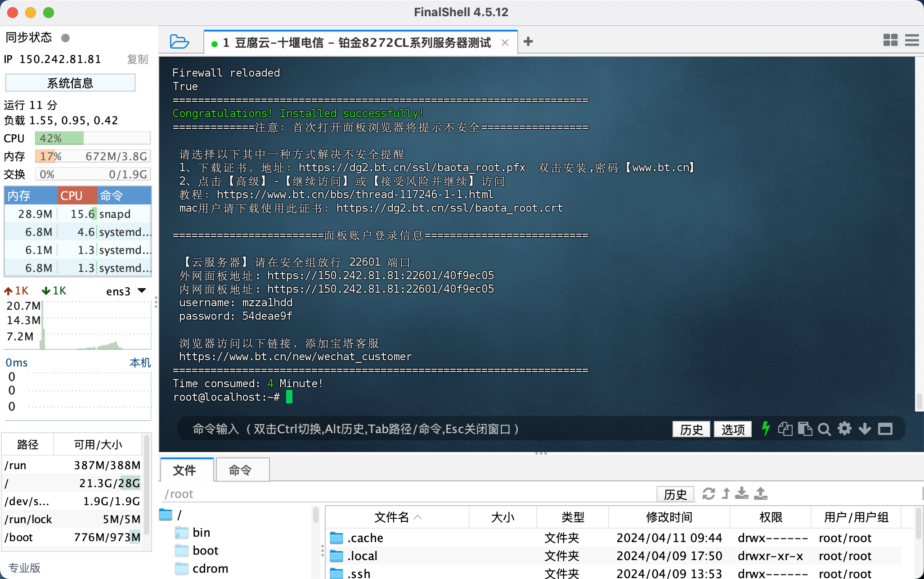
Task: Refresh the file list
Action: click(x=709, y=494)
